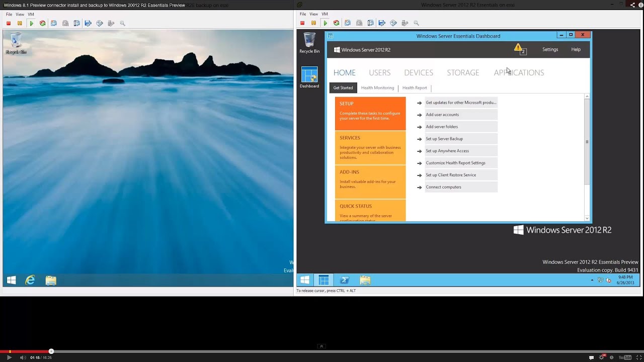
Task: Select the QUICK STATUS category tile
Action: click(x=370, y=211)
